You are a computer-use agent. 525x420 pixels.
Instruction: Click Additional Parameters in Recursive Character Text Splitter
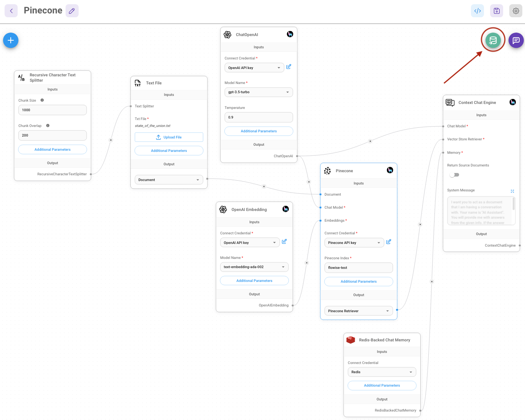[53, 150]
